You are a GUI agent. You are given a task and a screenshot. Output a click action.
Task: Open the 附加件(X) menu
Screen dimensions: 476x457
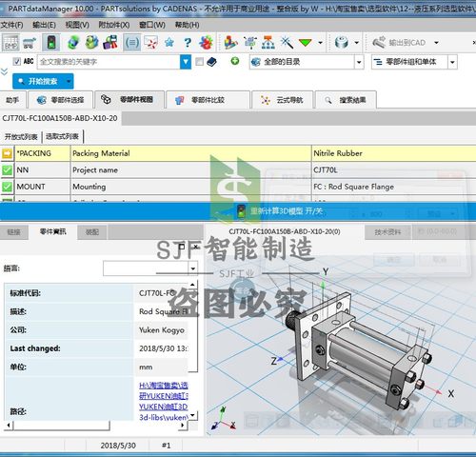(x=114, y=25)
